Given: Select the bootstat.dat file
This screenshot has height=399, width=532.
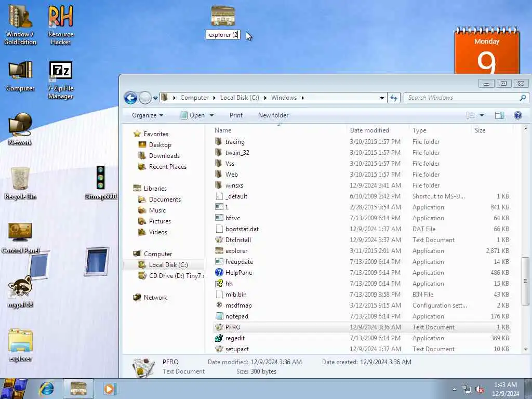Looking at the screenshot, I should (x=362, y=229).
